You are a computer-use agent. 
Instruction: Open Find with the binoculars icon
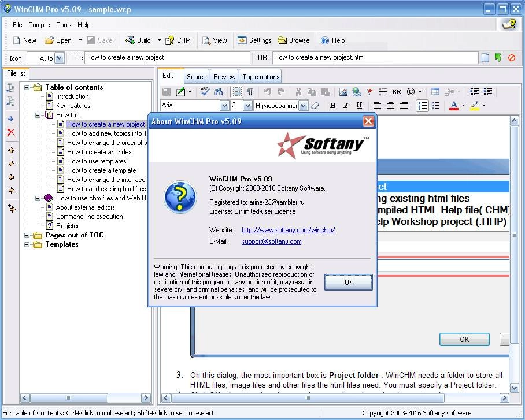point(219,91)
